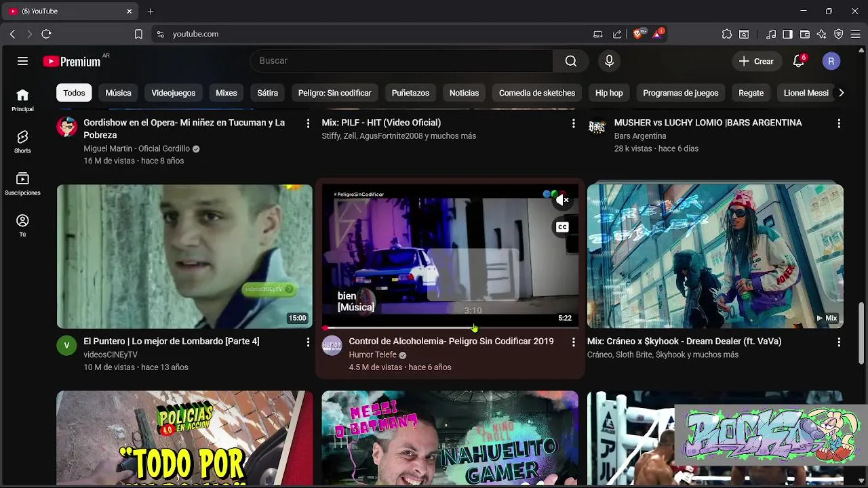Select the Noticias chip
This screenshot has width=868, height=488.
464,93
